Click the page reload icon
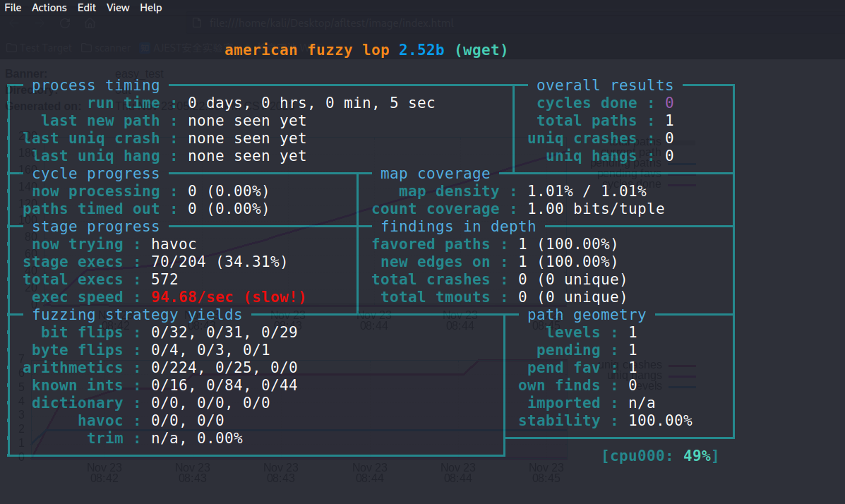This screenshot has height=504, width=845. pyautogui.click(x=64, y=23)
